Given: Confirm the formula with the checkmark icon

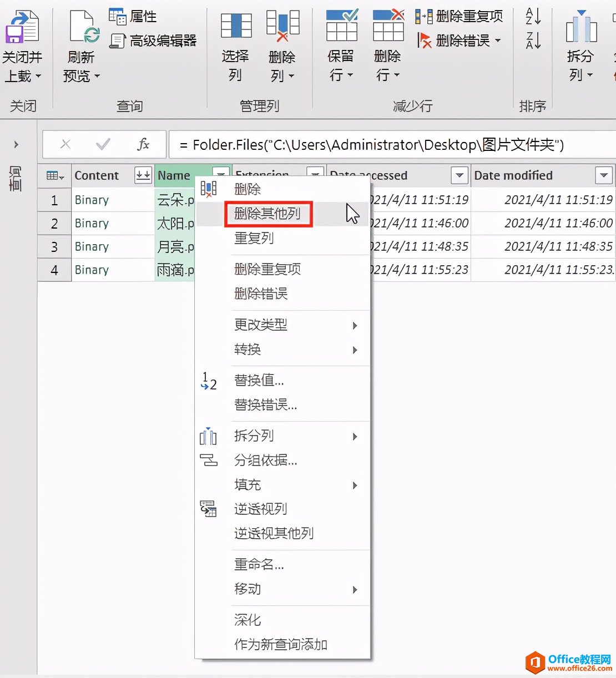Looking at the screenshot, I should tap(103, 144).
